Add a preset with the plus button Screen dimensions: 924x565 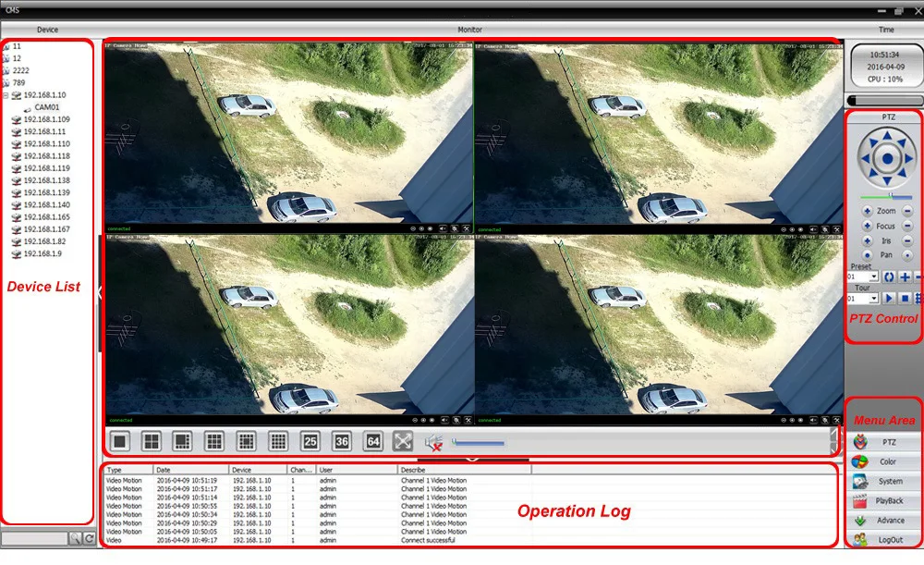(905, 276)
